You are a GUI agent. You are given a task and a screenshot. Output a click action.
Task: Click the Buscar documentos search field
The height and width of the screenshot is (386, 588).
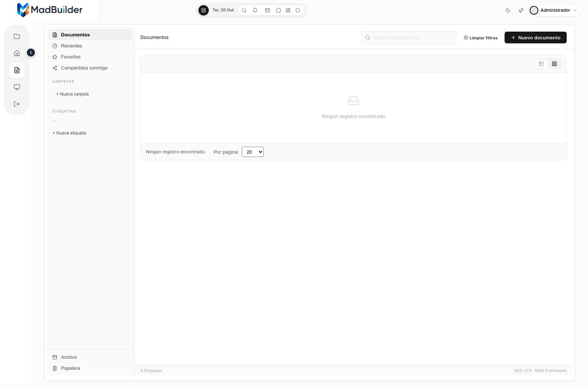409,37
